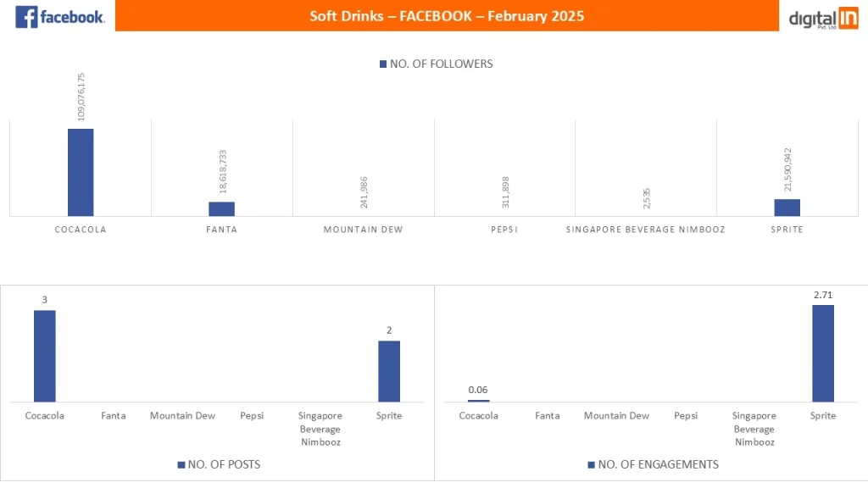Select the Sprite bar in posts chart
Screen dimensions: 868x488
click(389, 371)
